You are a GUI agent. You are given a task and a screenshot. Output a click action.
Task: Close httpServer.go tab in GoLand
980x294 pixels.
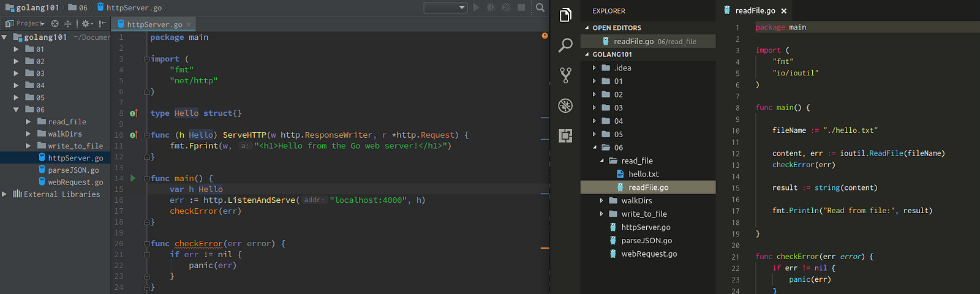tap(189, 24)
